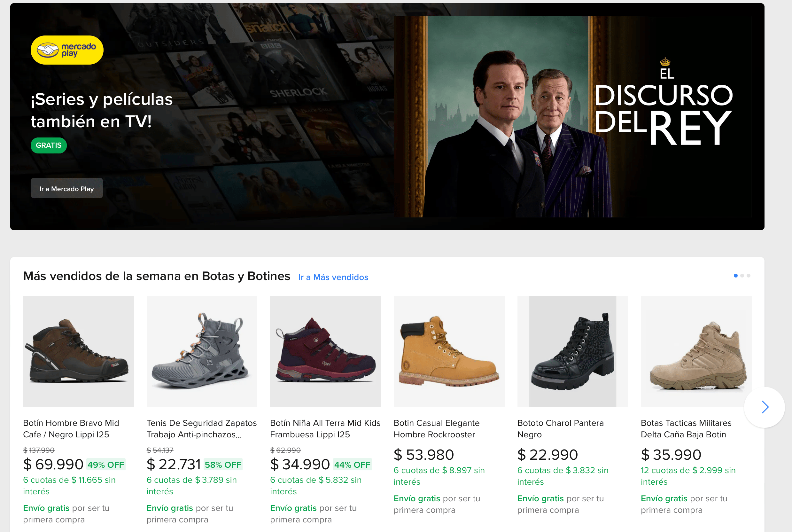Click the Botín Hombre Bravo Mid title

(x=71, y=428)
